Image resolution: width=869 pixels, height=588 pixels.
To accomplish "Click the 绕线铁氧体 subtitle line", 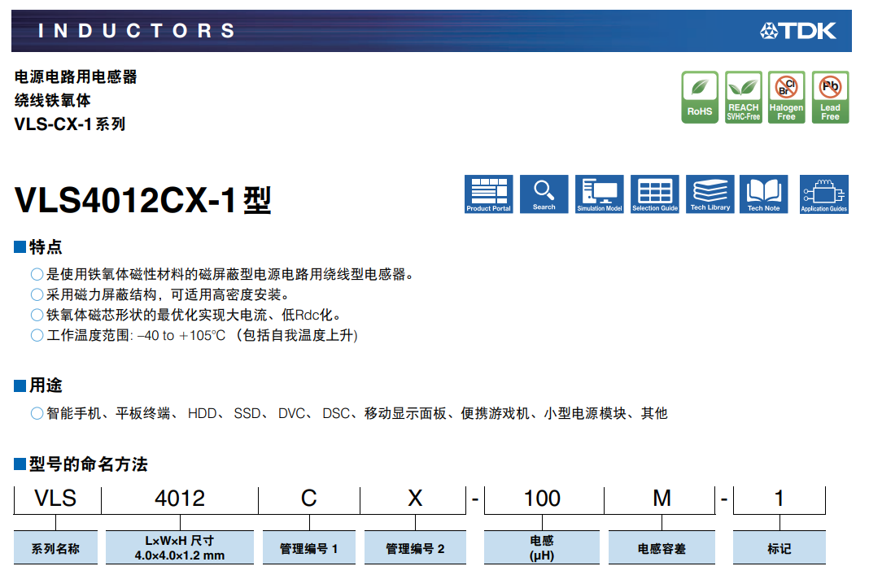I will pyautogui.click(x=52, y=100).
